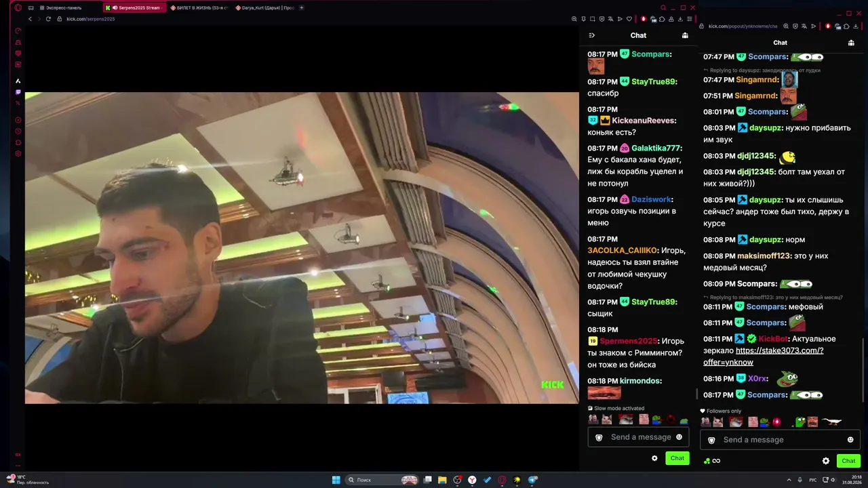Click the green Chat button in main window
Image resolution: width=868 pixels, height=488 pixels.
click(677, 458)
